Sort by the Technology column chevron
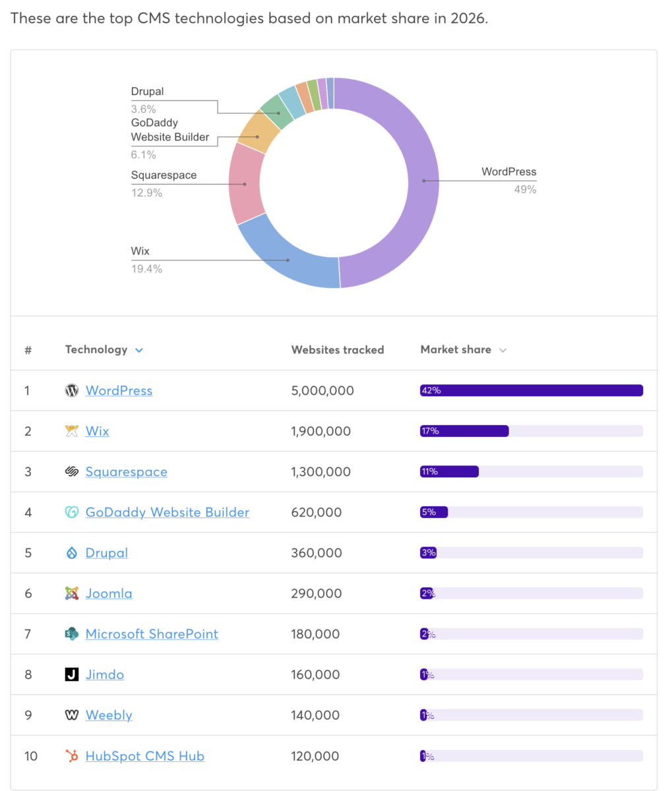Image resolution: width=672 pixels, height=791 pixels. click(x=138, y=350)
